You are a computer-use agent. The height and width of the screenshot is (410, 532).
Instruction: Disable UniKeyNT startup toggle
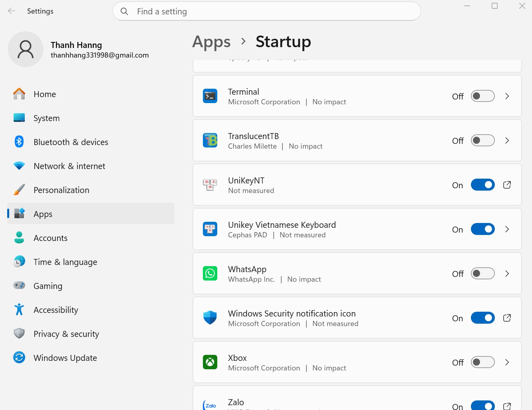[x=483, y=185]
